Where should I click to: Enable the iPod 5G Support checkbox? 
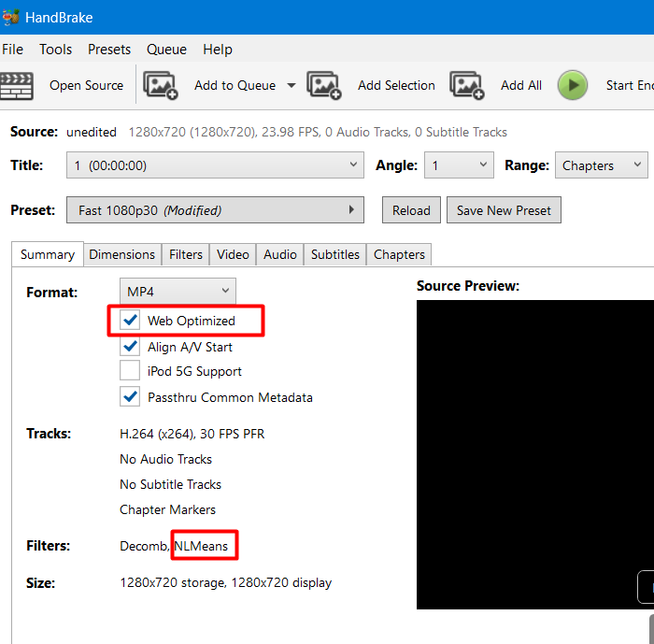(130, 371)
